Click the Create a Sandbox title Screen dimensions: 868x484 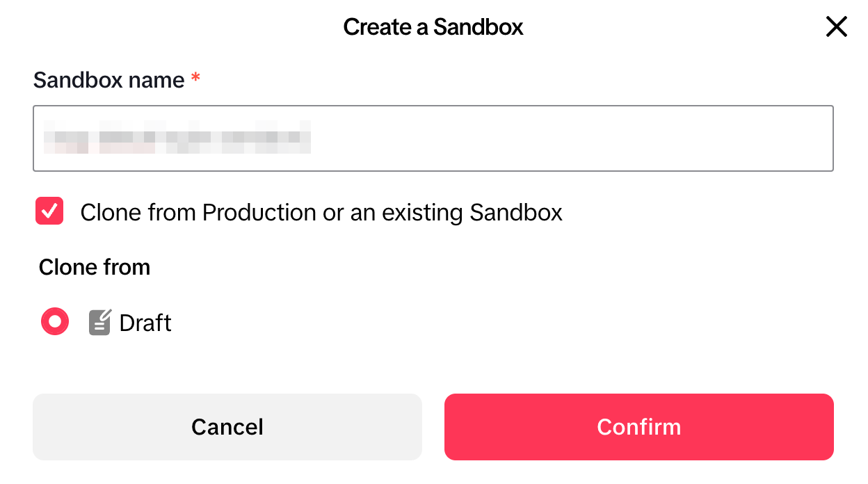point(433,26)
